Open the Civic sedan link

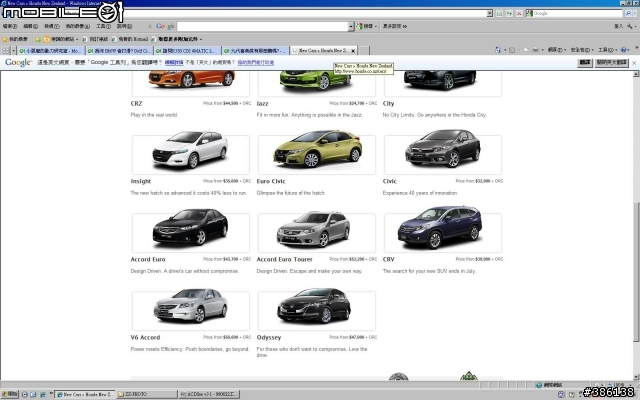coord(389,181)
